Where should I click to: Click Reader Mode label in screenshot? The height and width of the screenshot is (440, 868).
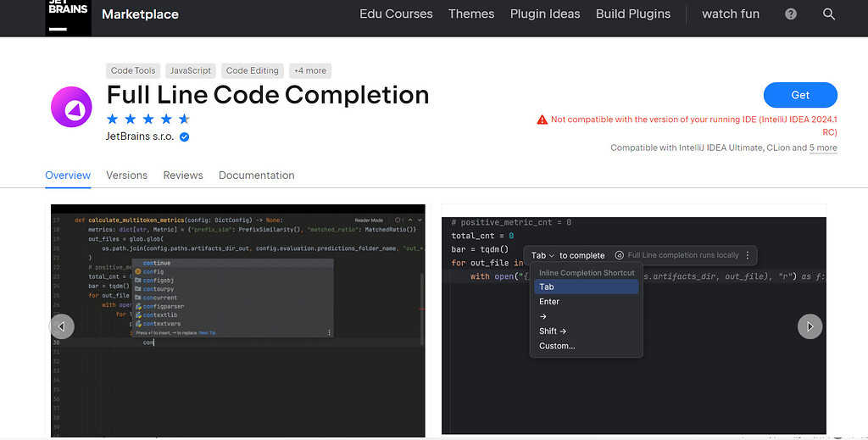[369, 220]
